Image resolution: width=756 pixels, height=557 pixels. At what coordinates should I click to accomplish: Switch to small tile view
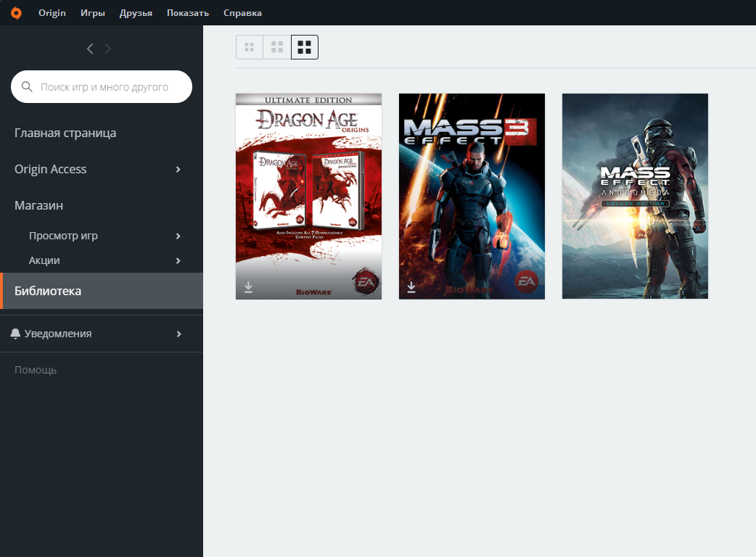[250, 47]
